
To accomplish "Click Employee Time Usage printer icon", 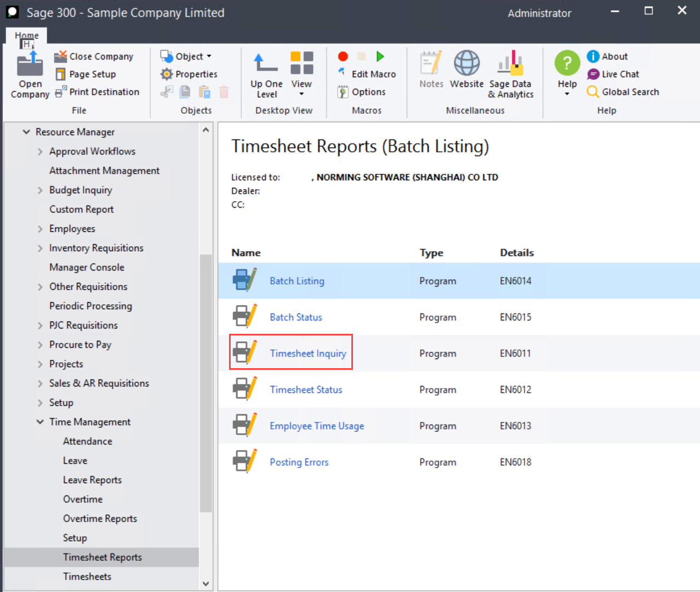I will click(245, 425).
